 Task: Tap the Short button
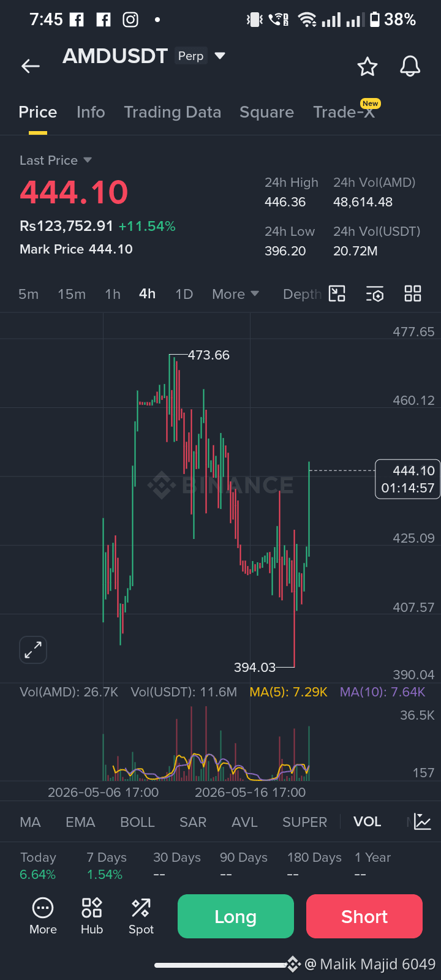(x=364, y=916)
